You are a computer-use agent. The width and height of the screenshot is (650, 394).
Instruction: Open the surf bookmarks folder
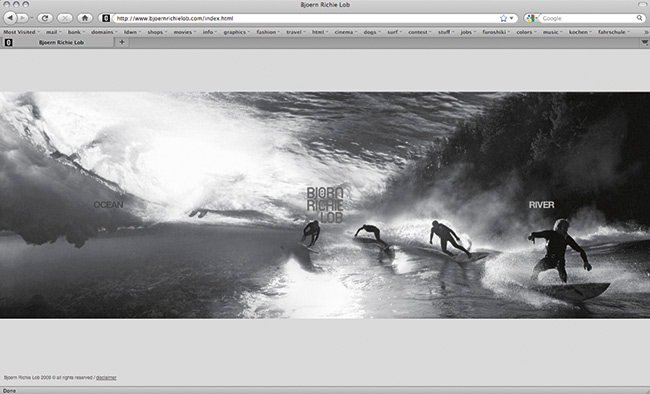[x=394, y=32]
